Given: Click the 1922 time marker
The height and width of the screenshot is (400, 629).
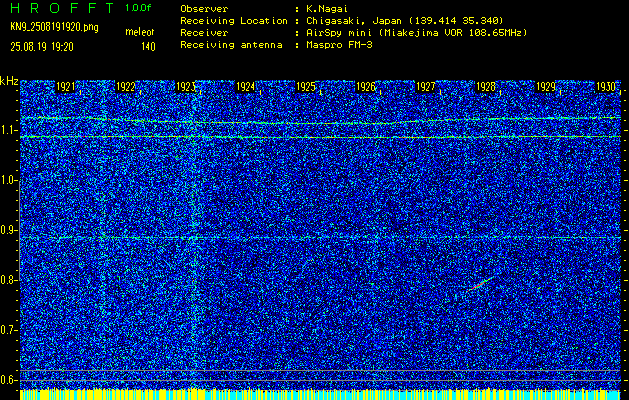Looking at the screenshot, I should pos(125,87).
